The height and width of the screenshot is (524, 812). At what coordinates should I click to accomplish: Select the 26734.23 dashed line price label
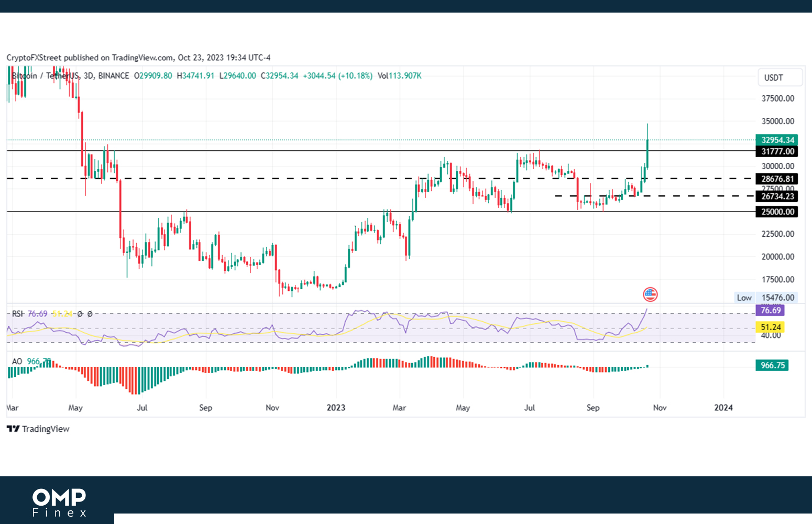coord(777,196)
